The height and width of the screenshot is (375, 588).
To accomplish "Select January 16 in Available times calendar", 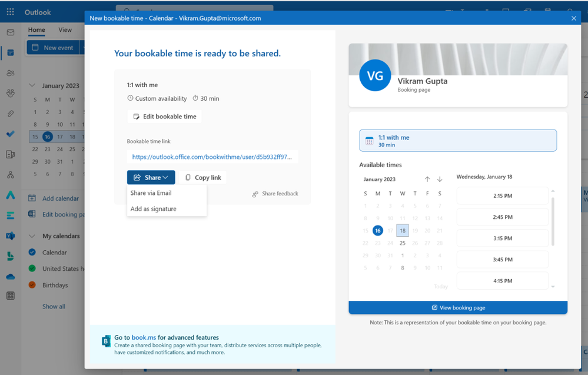I will 378,231.
